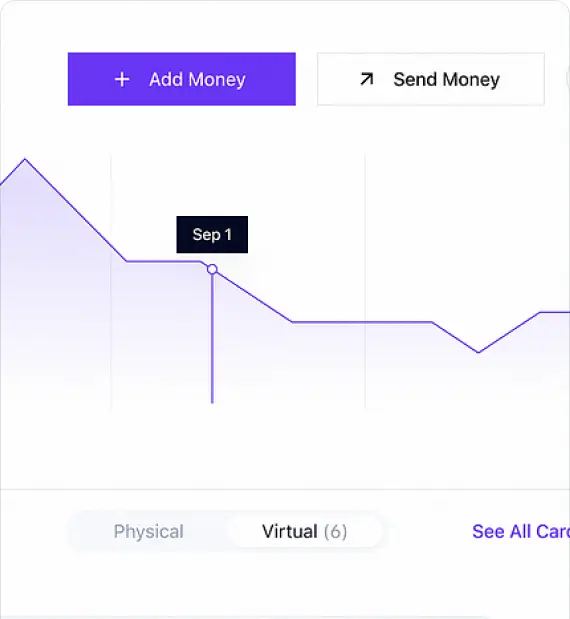Open the See All Cards link
This screenshot has height=619, width=570.
521,531
